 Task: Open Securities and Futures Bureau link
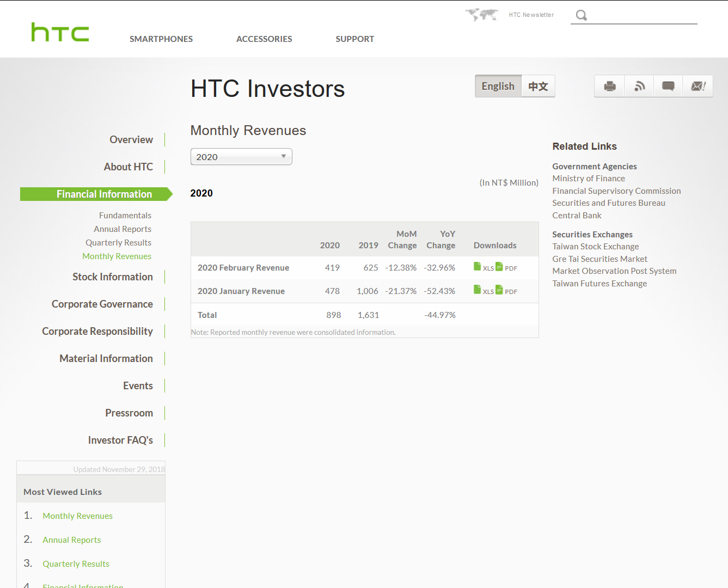point(609,203)
